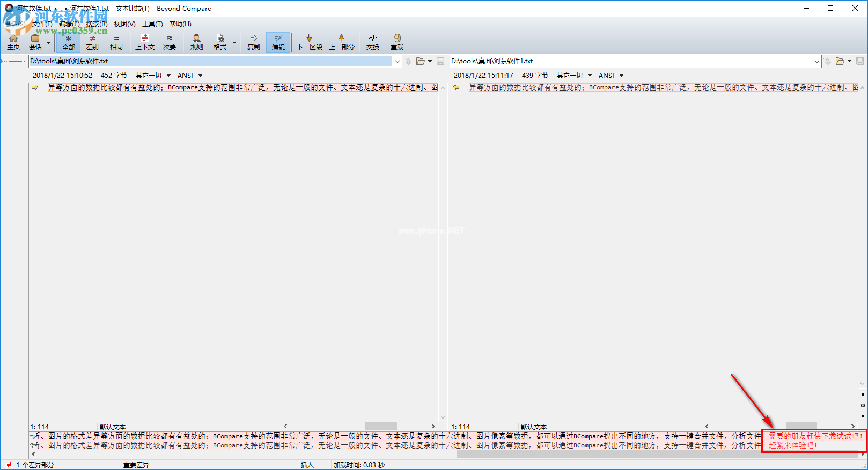Click red text 赶紧来体验吧！

pos(793,445)
